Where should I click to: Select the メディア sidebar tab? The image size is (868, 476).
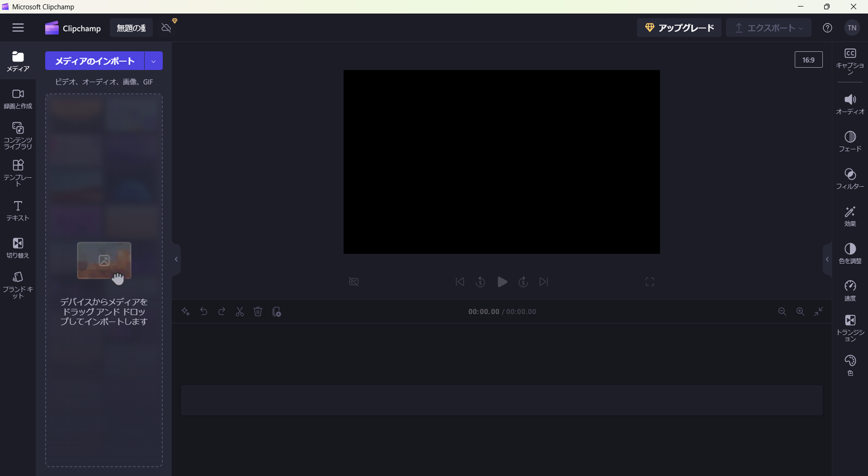tap(18, 61)
